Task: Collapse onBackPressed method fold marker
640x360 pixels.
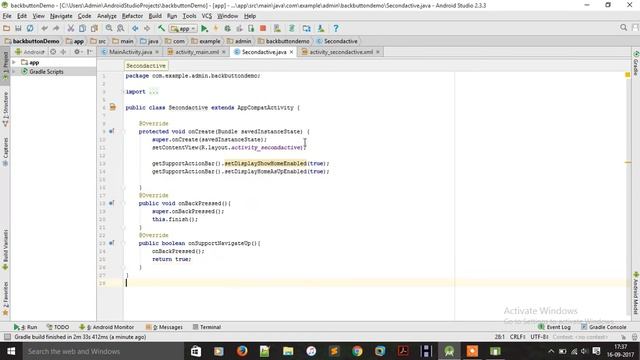Action: pyautogui.click(x=124, y=203)
